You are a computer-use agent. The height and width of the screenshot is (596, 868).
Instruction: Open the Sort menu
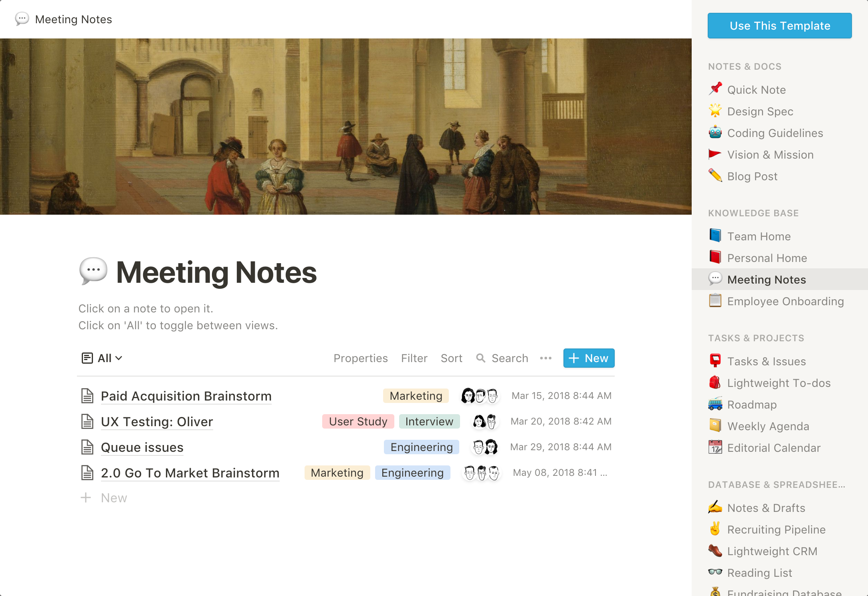pos(452,358)
